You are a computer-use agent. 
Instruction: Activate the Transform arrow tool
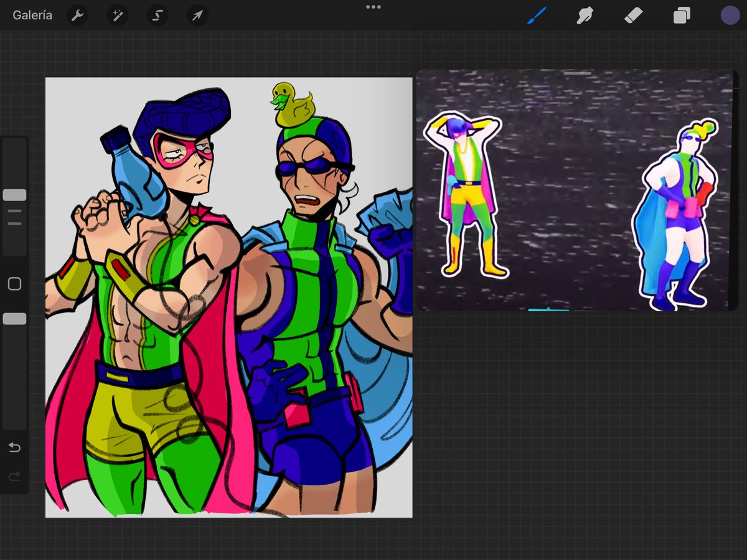197,16
